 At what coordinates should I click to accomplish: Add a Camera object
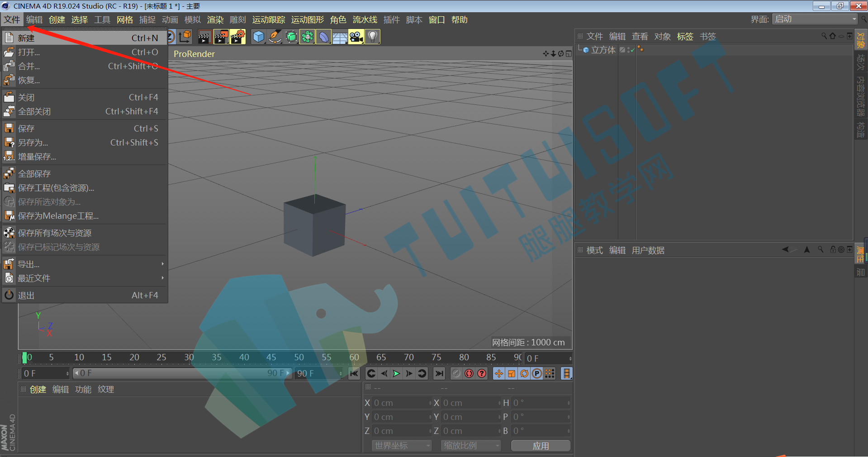pyautogui.click(x=356, y=37)
